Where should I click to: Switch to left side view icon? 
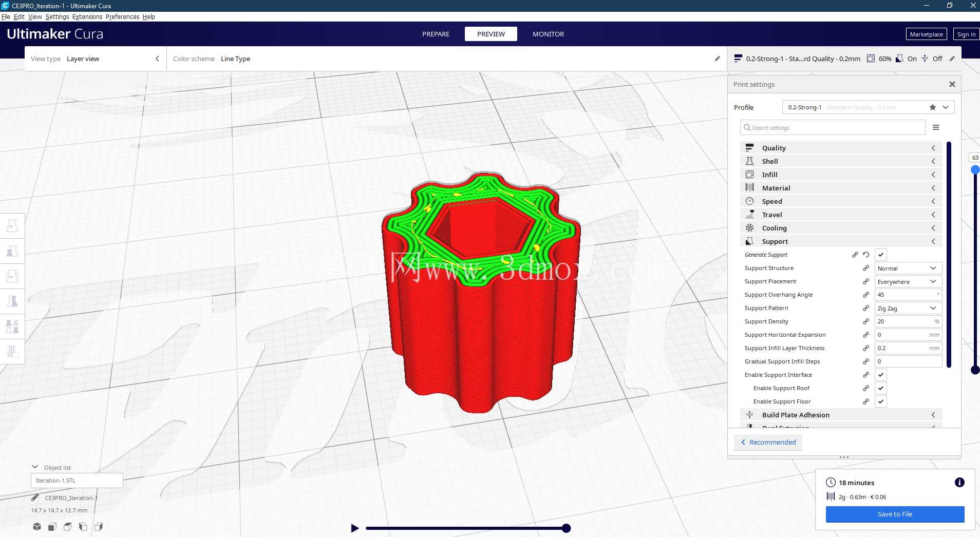(x=83, y=527)
